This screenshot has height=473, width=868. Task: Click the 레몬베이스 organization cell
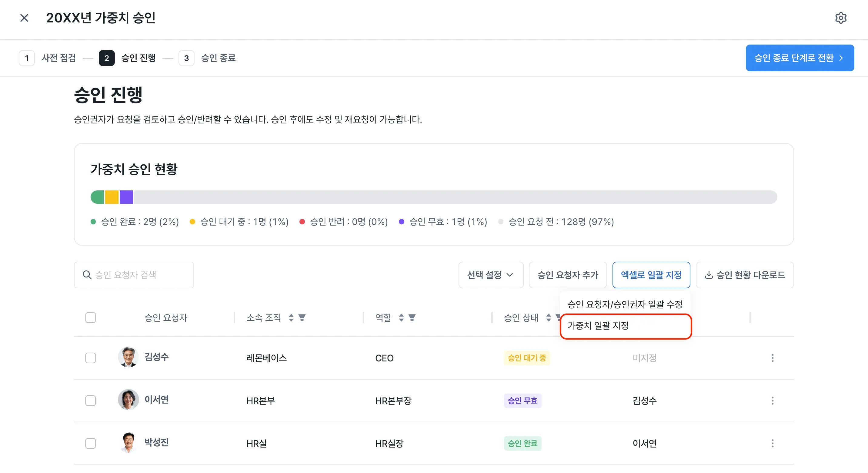click(266, 358)
